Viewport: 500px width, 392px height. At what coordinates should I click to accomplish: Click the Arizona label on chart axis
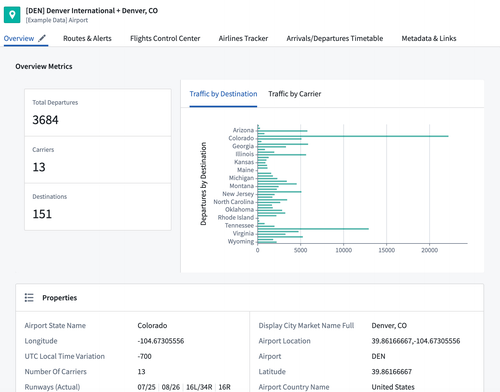243,130
